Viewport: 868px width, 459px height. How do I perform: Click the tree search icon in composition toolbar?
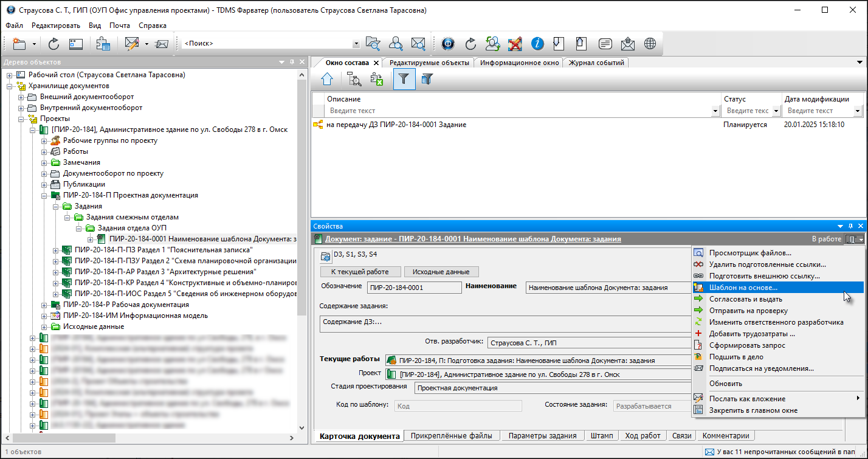pos(354,78)
